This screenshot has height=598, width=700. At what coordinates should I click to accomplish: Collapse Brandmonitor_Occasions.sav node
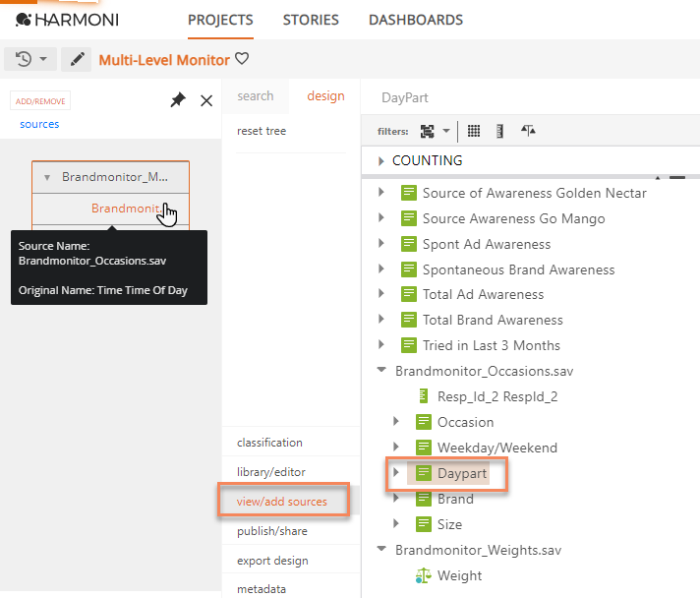tap(381, 370)
